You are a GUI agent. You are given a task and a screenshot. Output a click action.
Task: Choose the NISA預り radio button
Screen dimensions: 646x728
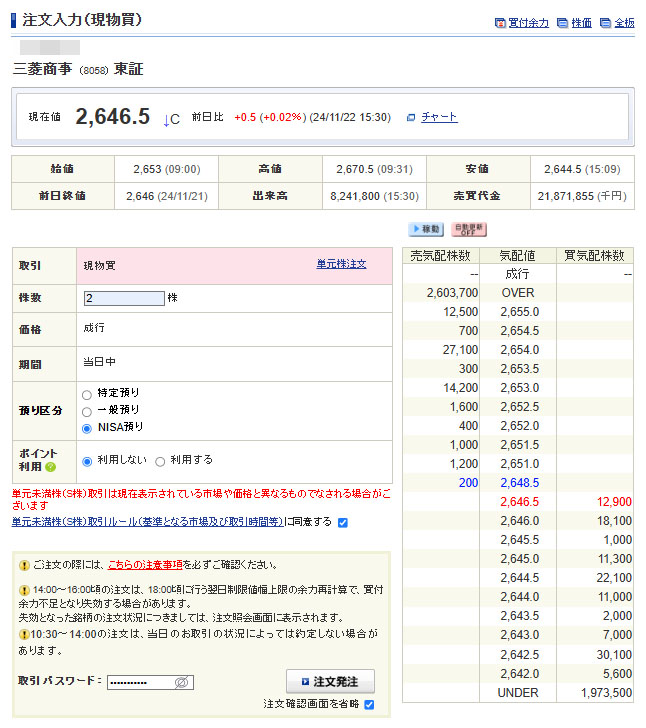(87, 427)
